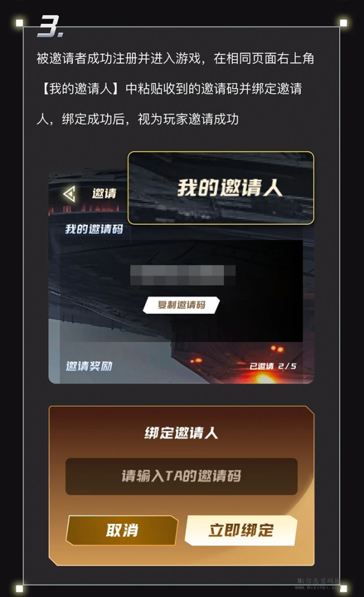Image resolution: width=364 pixels, height=597 pixels.
Task: Open the www.mixinxi.com watermark link
Action: click(316, 588)
